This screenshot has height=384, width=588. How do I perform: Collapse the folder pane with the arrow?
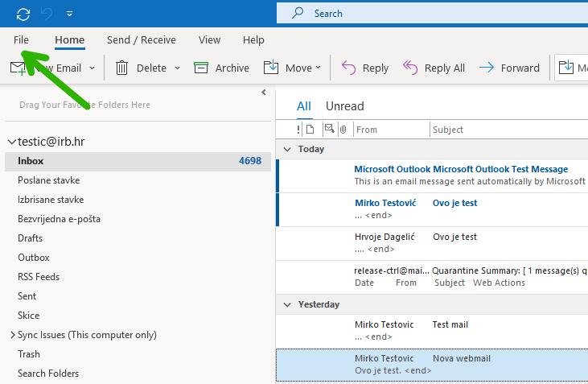point(264,93)
